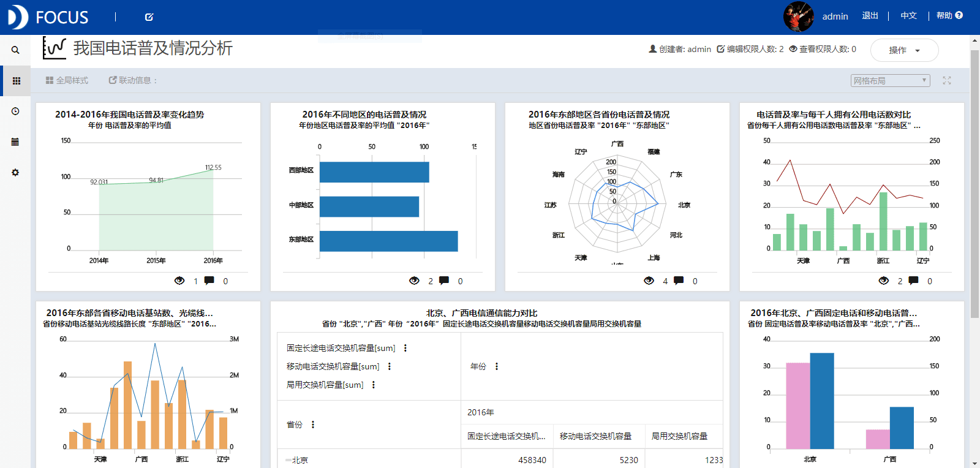The height and width of the screenshot is (468, 980).
Task: Open 全局样式 global style
Action: 67,80
